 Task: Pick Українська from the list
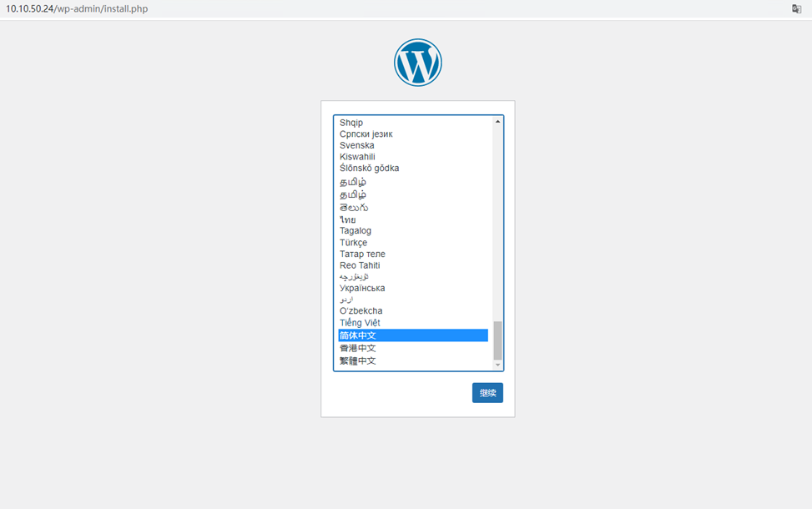coord(413,288)
